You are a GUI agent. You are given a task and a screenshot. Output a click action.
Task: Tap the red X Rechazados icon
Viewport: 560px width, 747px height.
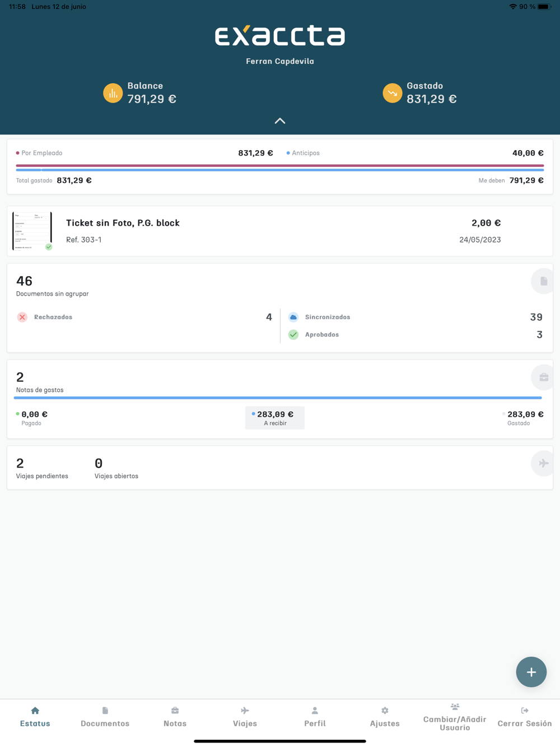22,317
